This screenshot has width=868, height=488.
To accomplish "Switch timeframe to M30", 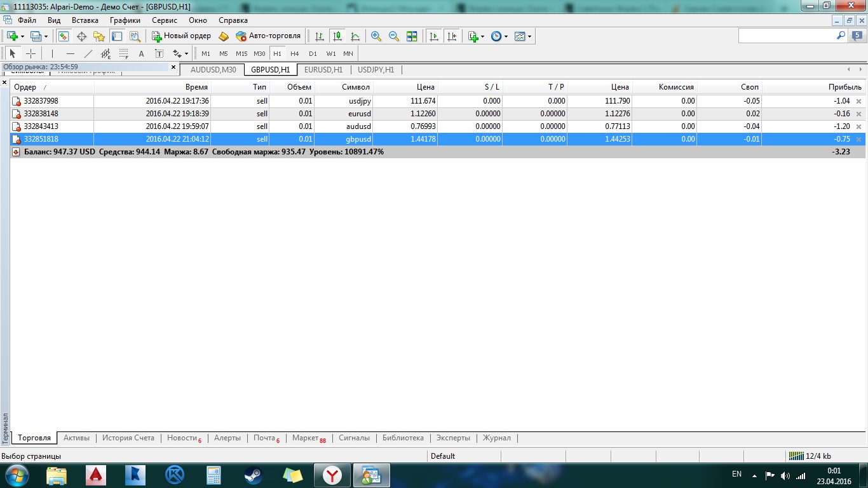I will pyautogui.click(x=259, y=53).
